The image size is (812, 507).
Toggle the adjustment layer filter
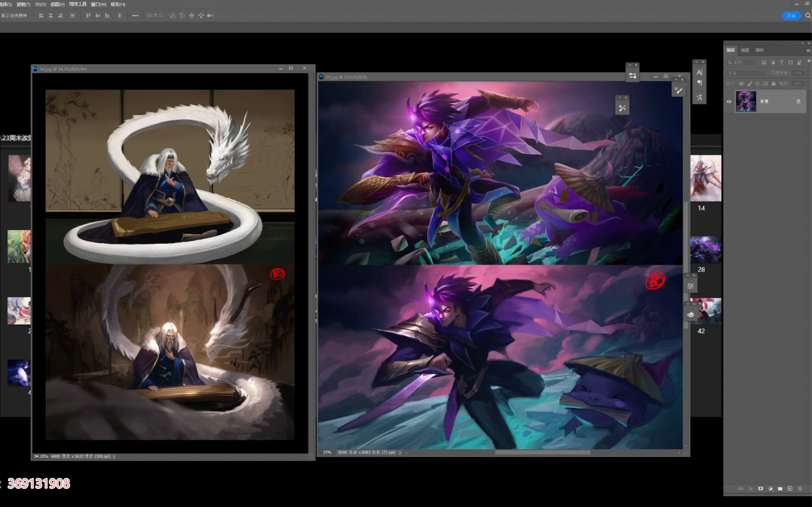tap(773, 62)
